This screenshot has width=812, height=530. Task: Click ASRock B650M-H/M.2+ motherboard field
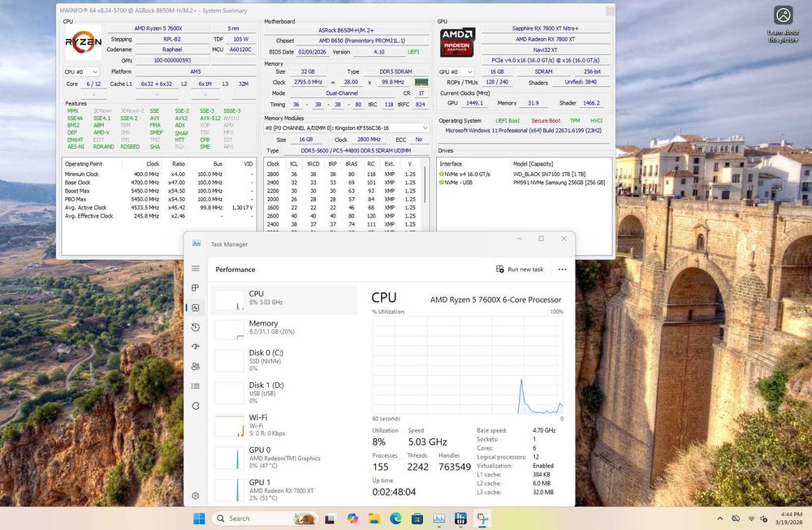(x=347, y=31)
